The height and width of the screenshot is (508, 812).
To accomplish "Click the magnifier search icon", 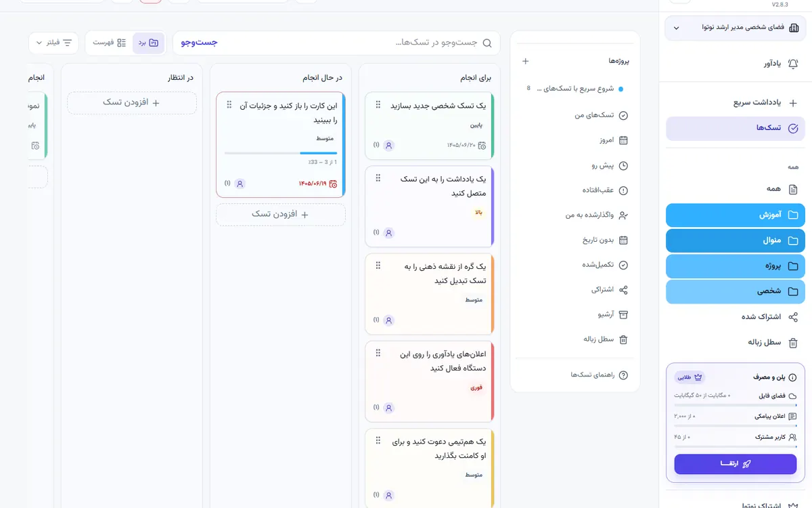I will (489, 43).
